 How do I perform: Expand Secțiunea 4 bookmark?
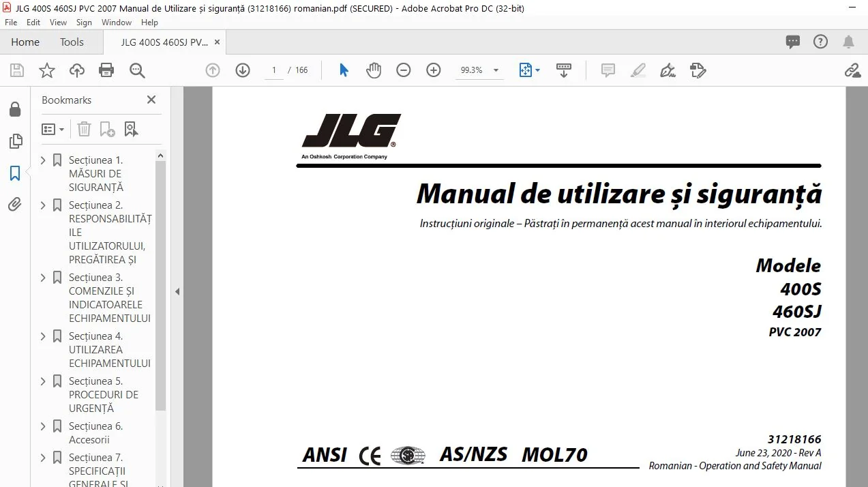(x=44, y=336)
